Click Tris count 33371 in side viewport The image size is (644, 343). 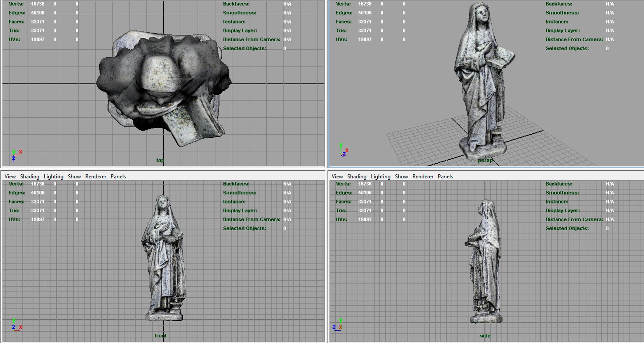coord(365,211)
